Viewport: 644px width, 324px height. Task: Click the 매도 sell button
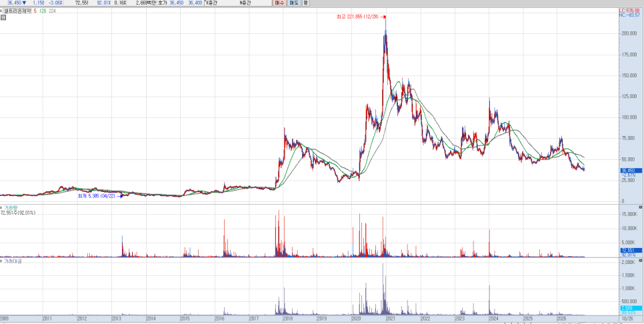click(293, 3)
